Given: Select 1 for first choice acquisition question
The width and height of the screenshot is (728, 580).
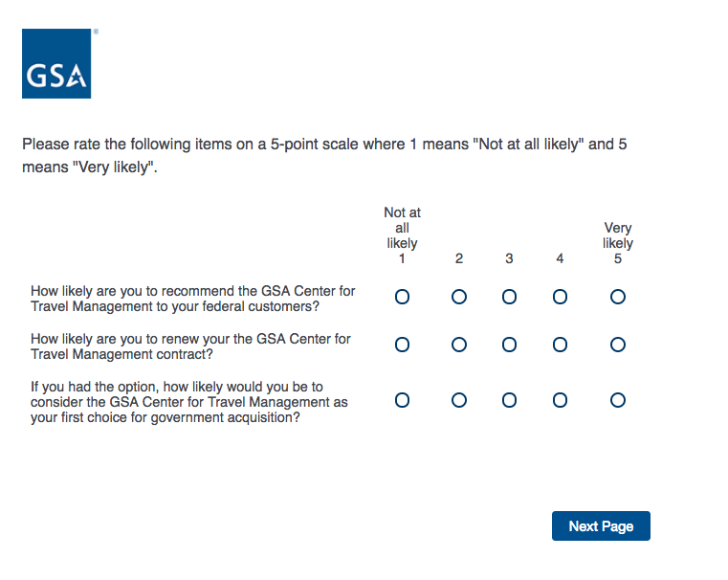Looking at the screenshot, I should (402, 400).
